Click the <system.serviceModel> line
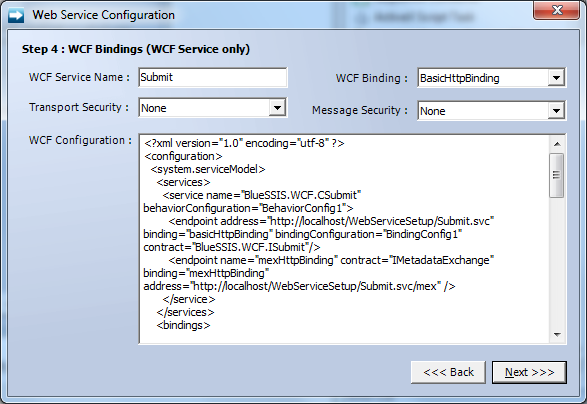 click(x=208, y=169)
